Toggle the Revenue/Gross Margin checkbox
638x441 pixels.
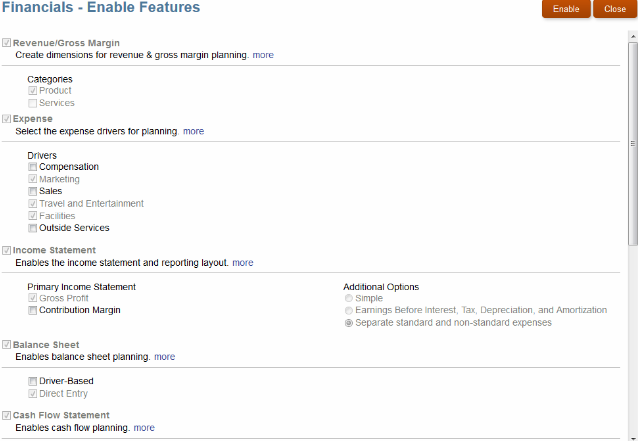point(7,43)
